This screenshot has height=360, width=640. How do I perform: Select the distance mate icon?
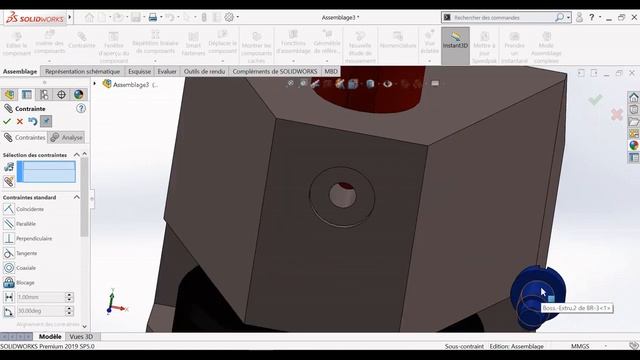tap(9, 297)
